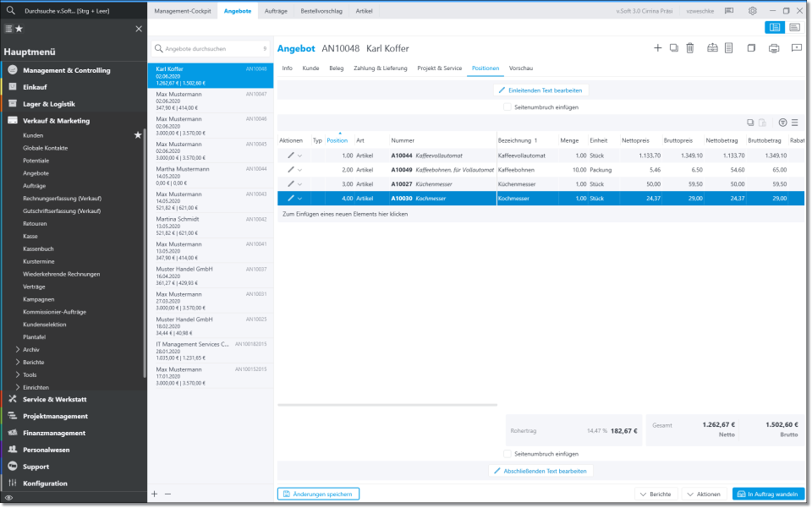Check Seitenumbruch einfügen below the totals

[507, 454]
